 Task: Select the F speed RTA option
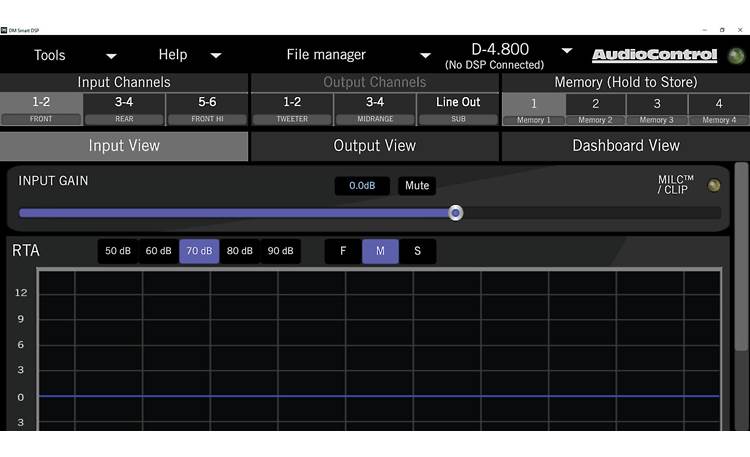tap(343, 251)
